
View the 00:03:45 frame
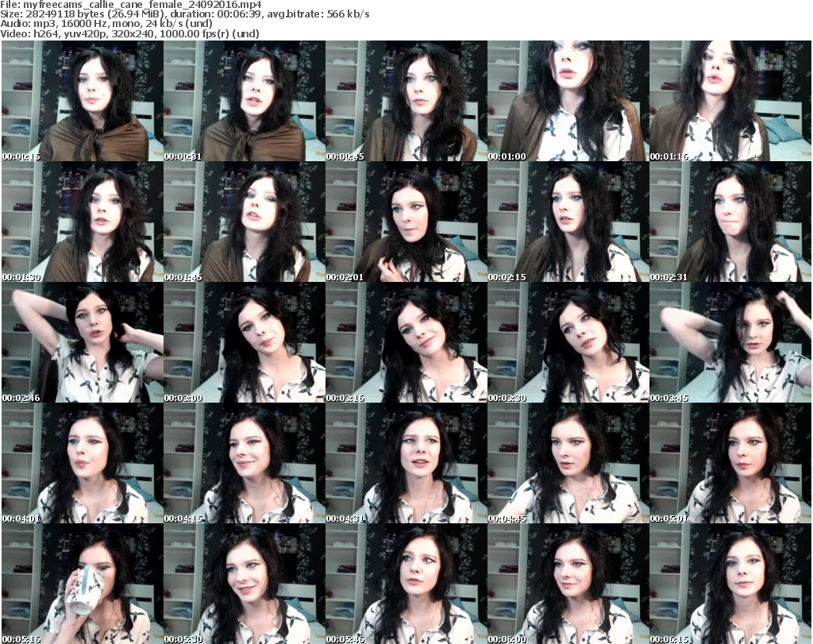coord(730,343)
